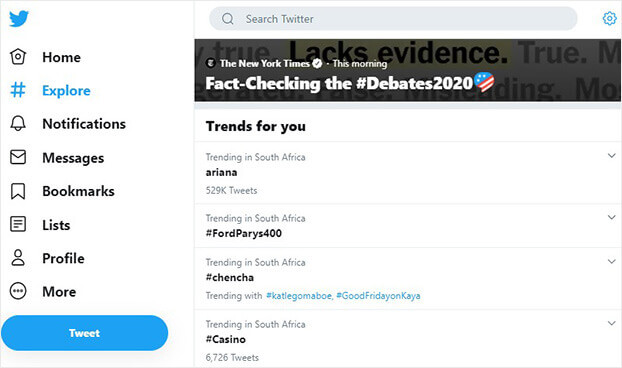
Task: Open the Messages envelope icon
Action: 18,157
